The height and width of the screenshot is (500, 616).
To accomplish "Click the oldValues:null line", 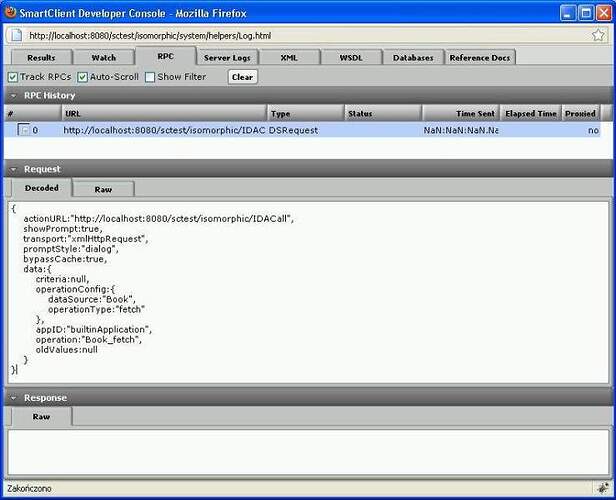I will [66, 350].
